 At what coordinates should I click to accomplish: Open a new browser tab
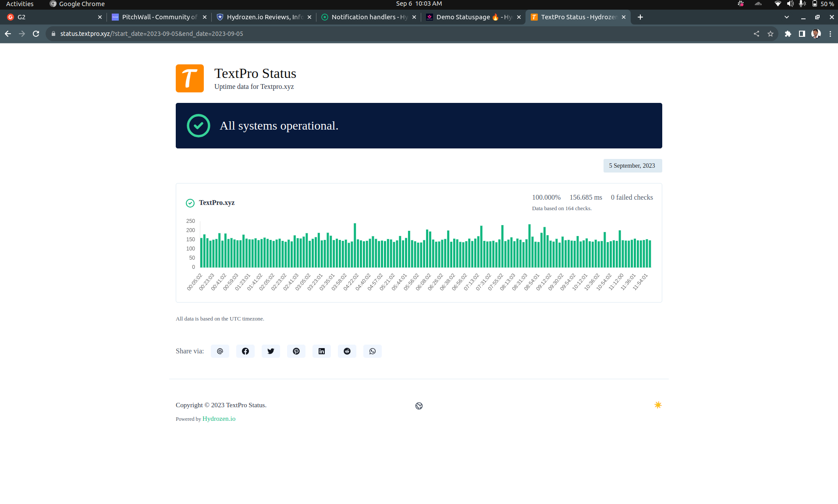tap(640, 17)
